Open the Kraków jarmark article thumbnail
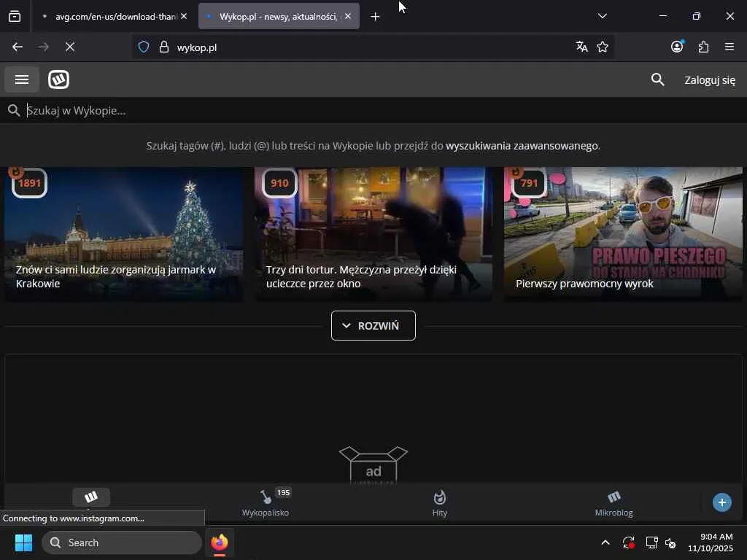747x560 pixels. [x=124, y=233]
